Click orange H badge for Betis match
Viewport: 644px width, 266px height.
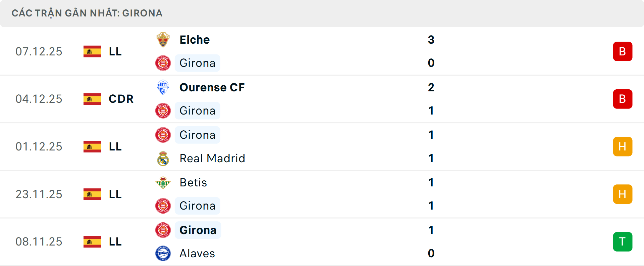point(623,194)
